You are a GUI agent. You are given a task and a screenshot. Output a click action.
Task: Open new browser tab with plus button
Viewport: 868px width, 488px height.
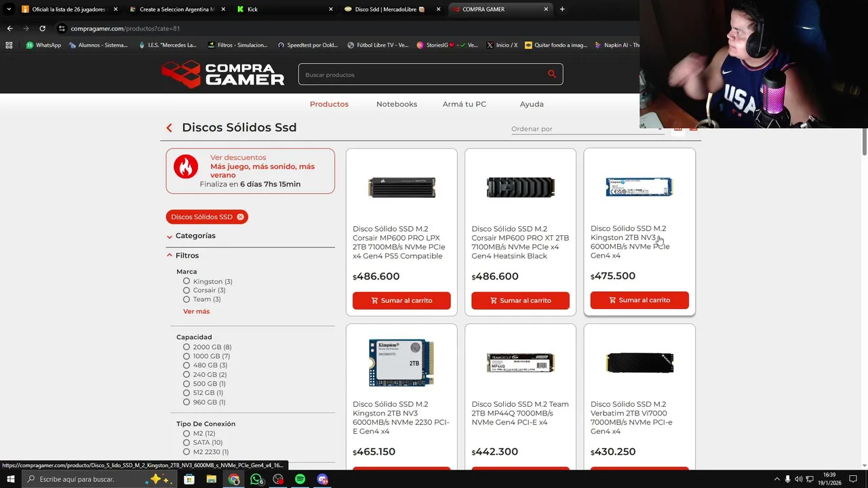[x=562, y=9]
